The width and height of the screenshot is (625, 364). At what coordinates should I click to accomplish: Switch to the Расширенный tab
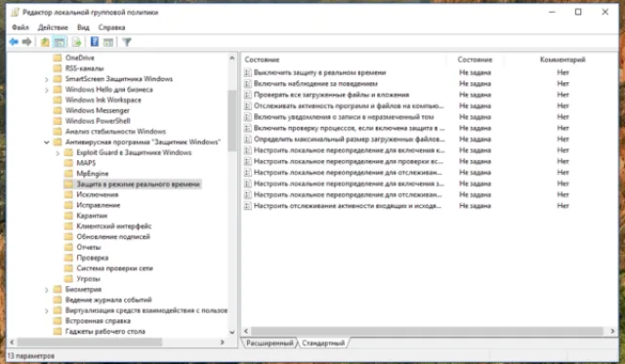(x=270, y=343)
